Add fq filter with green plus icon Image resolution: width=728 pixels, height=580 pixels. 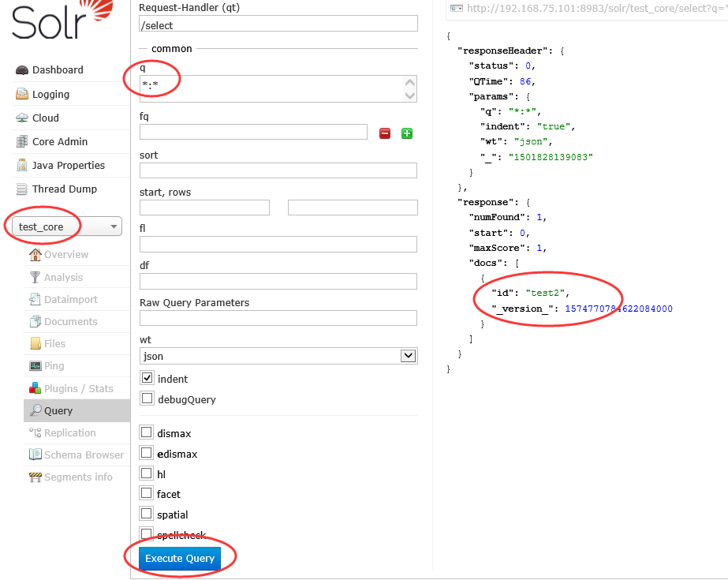click(407, 133)
